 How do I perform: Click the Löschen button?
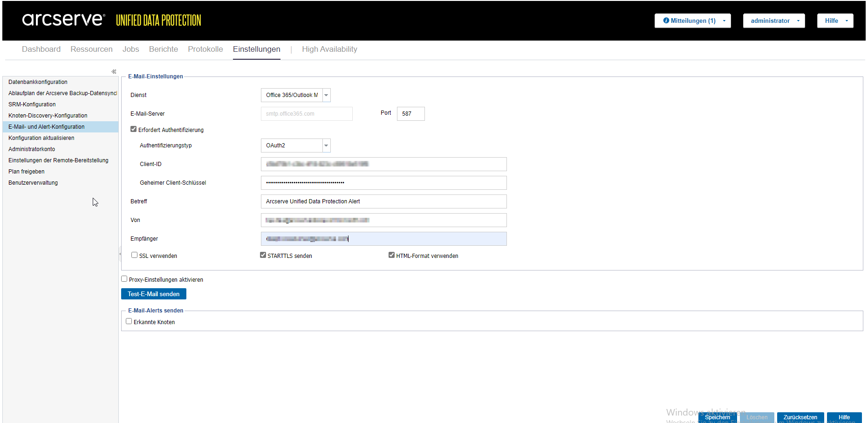click(757, 417)
